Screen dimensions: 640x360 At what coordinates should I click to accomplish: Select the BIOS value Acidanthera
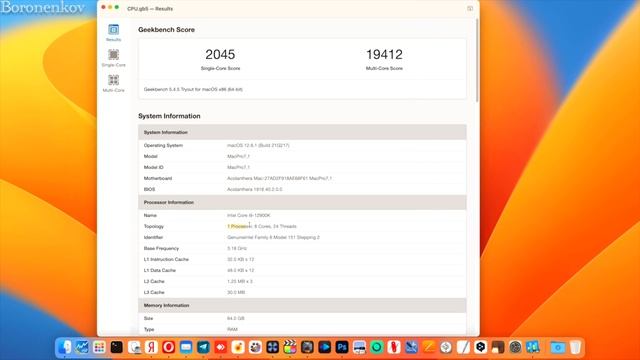point(255,189)
